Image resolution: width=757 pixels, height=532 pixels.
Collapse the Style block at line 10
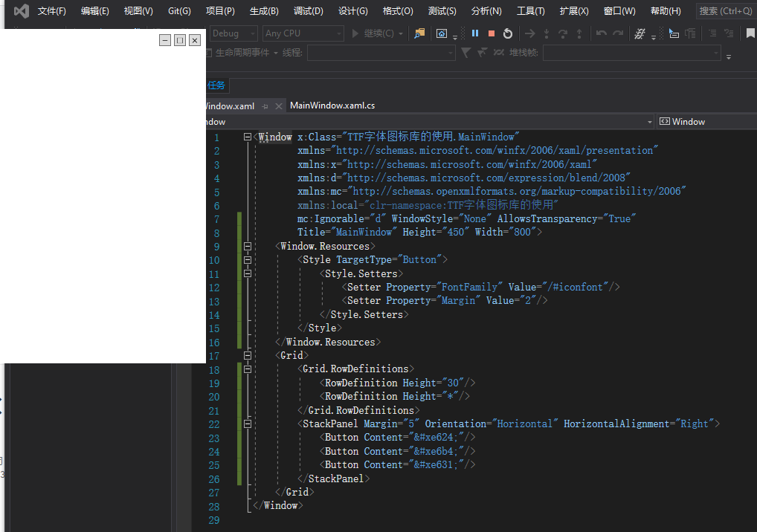[248, 260]
